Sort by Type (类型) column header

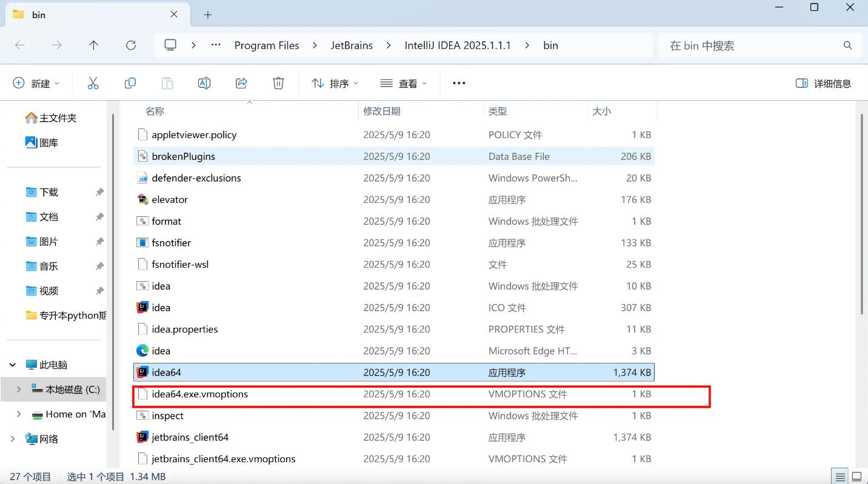point(536,111)
